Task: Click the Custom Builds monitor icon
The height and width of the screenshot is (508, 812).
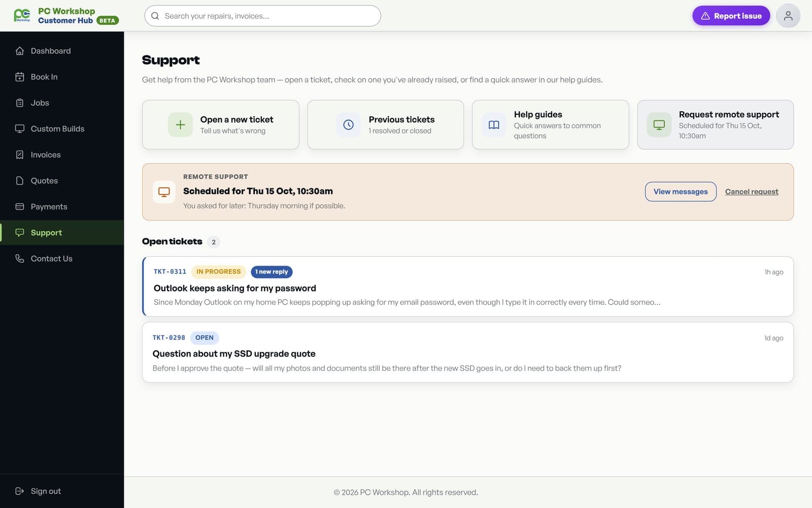Action: 20,129
